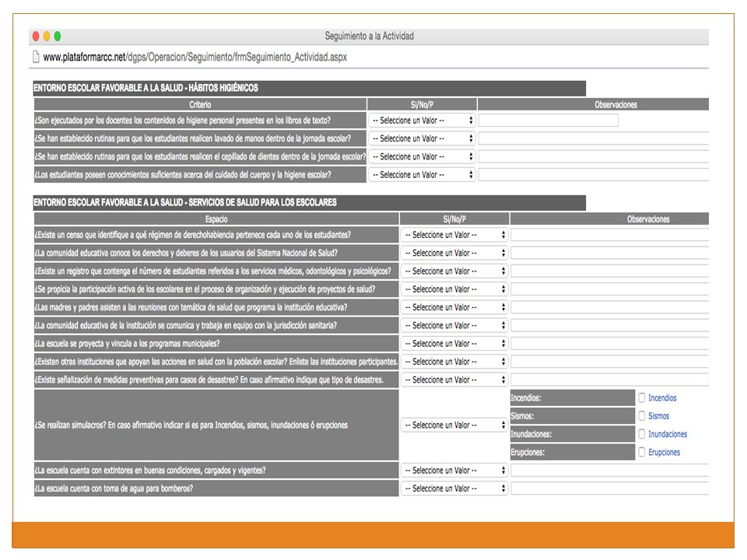Click observations field for Sistema Nacional de Salud row
Viewport: 747px width, 560px height.
tap(610, 253)
